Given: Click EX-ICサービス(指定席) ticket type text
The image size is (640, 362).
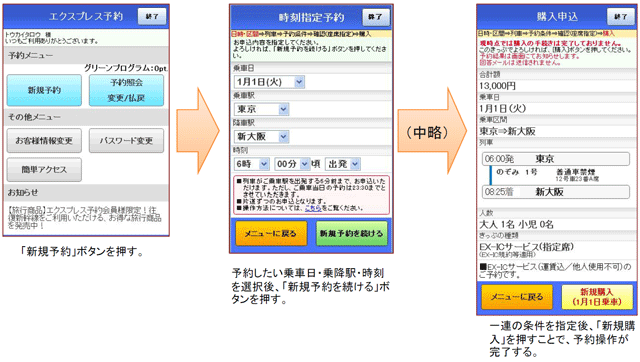Looking at the screenshot, I should click(527, 247).
